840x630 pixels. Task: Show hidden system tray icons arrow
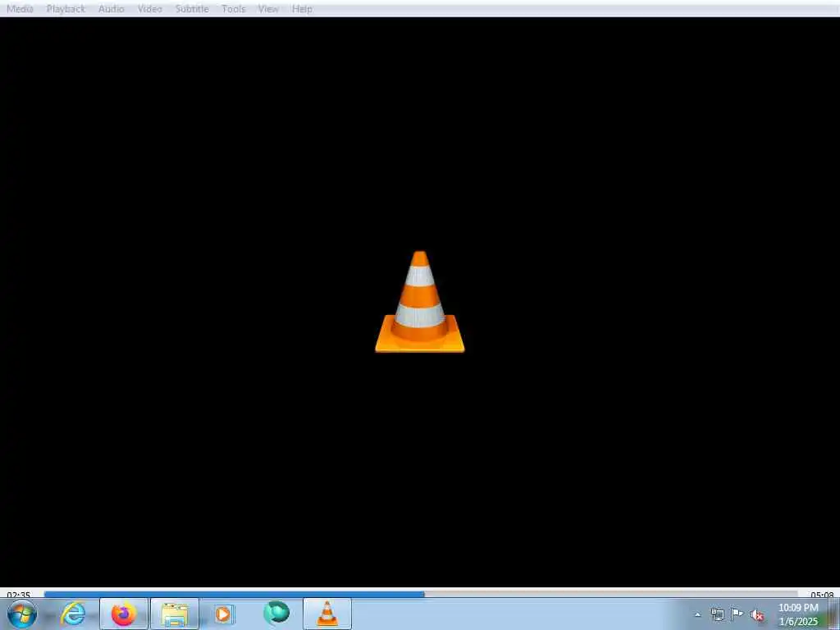point(697,615)
